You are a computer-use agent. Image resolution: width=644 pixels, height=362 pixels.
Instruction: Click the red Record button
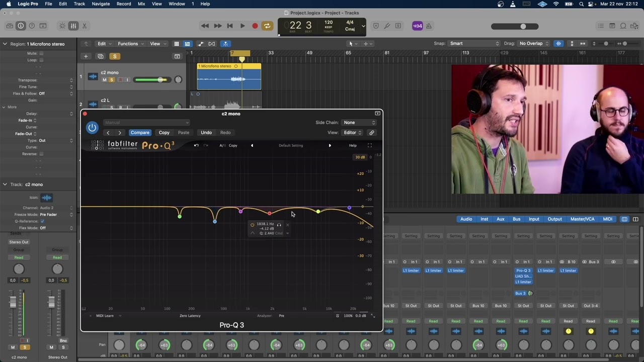click(255, 26)
